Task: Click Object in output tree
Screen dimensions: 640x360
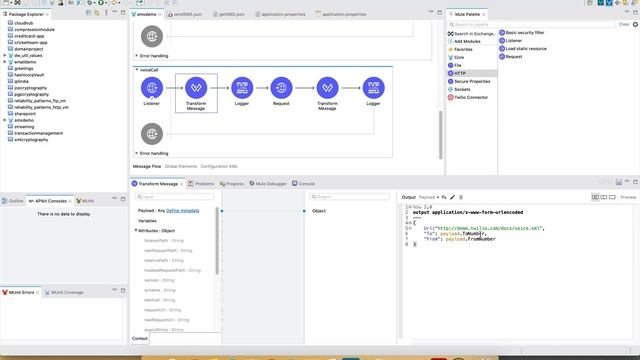Action: 319,211
